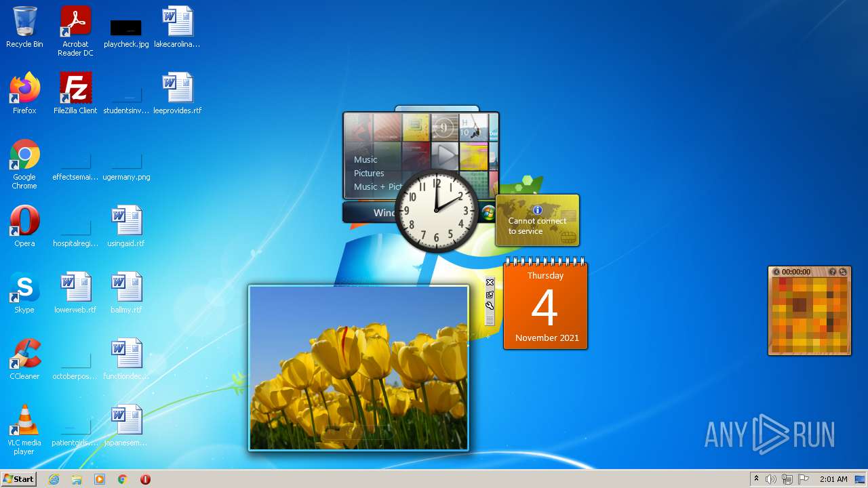Viewport: 868px width, 488px height.
Task: Open the Recycle Bin desktop icon
Action: [x=24, y=27]
